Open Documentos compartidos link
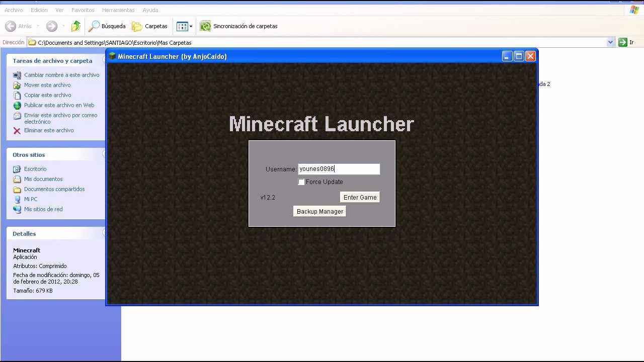This screenshot has height=362, width=644. [54, 189]
